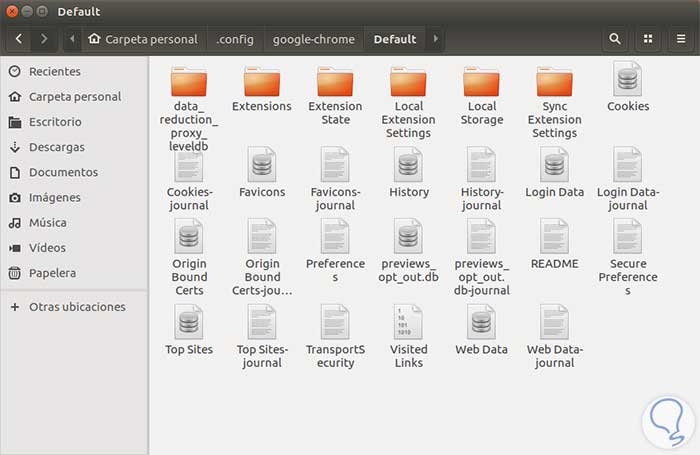This screenshot has height=455, width=700.
Task: Open the hamburger menu in toolbar
Action: 681,39
